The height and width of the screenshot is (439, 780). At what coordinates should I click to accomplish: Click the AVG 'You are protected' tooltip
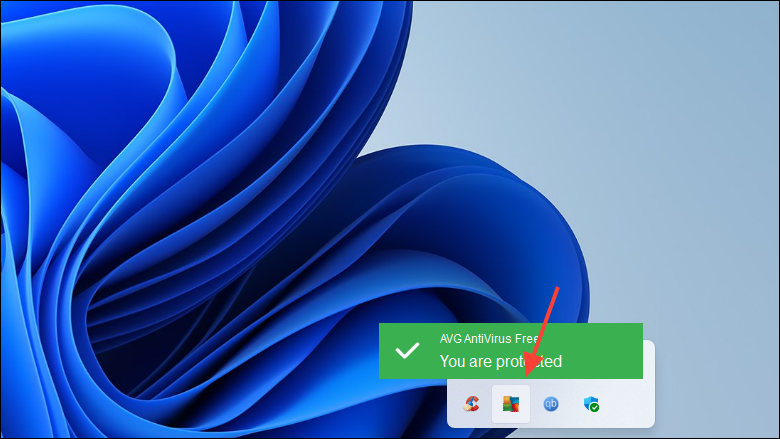(511, 351)
